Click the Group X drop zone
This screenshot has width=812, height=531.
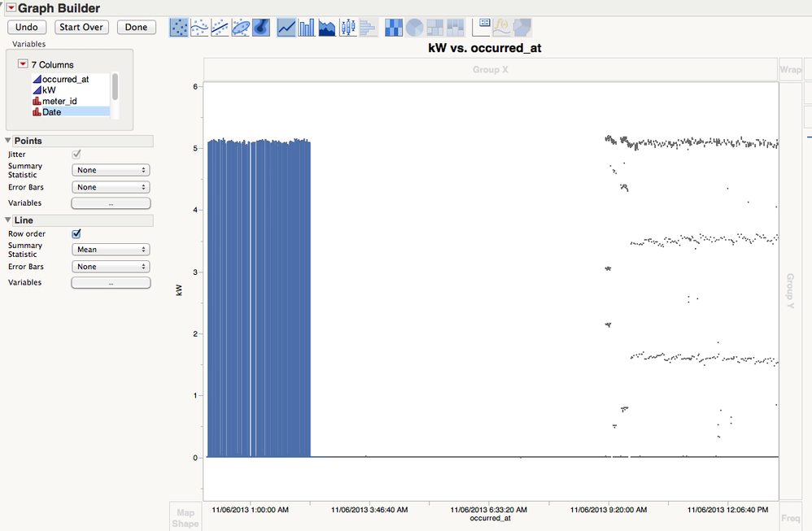491,69
